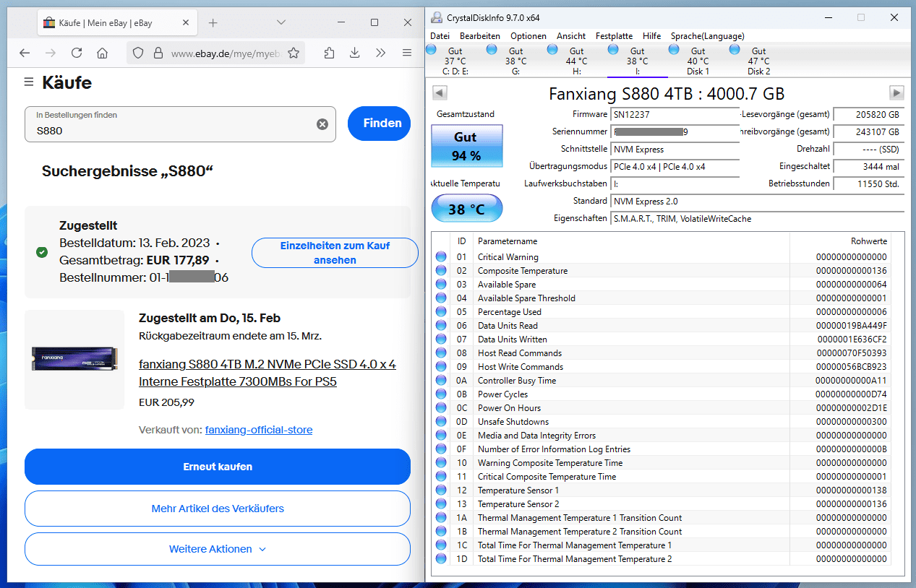Click the Gut 94 % health status box
The width and height of the screenshot is (916, 588).
(466, 146)
